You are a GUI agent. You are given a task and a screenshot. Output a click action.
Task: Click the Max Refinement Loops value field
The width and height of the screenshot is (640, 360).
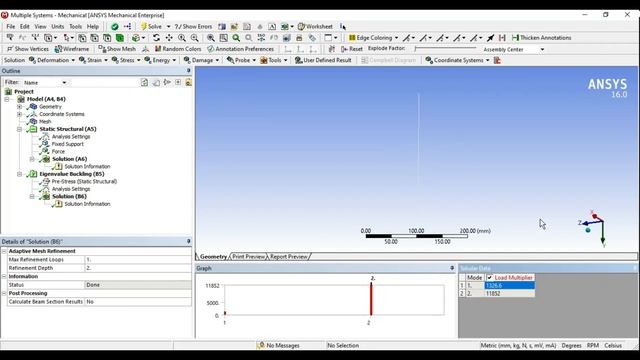pyautogui.click(x=138, y=260)
